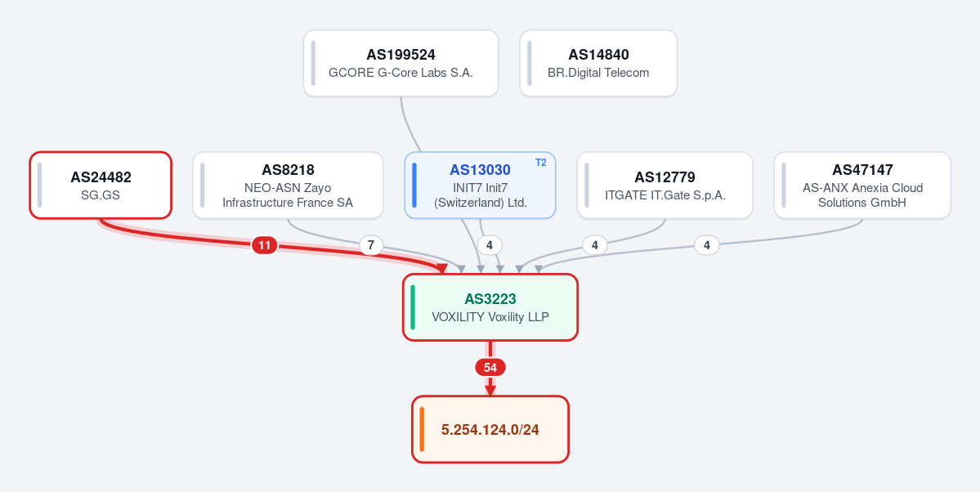Click the red 54 edge badge
The width and height of the screenshot is (980, 492).
tap(490, 368)
